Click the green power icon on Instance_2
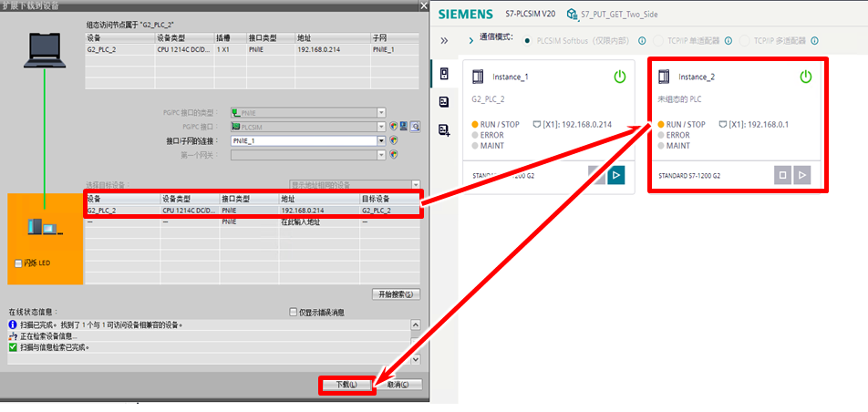The height and width of the screenshot is (412, 868). [805, 77]
